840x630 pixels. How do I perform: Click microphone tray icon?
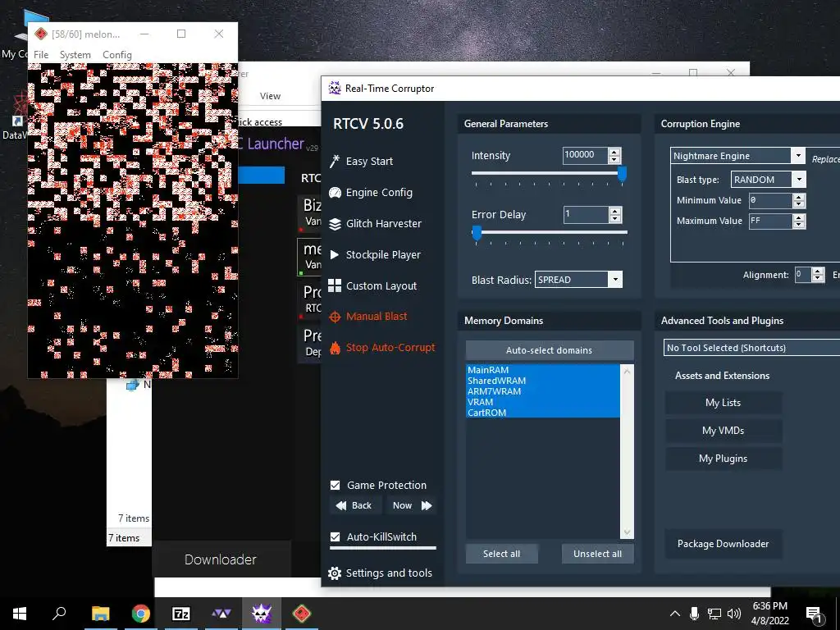tap(694, 614)
